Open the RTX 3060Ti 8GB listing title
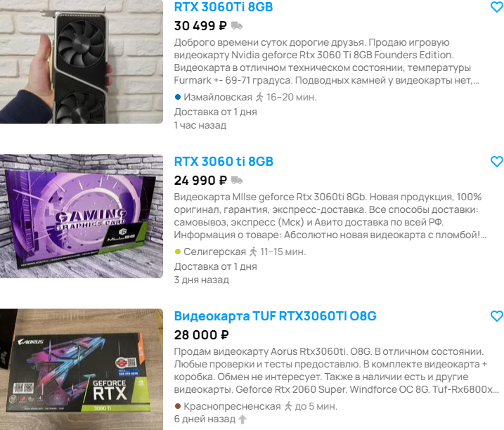 pyautogui.click(x=224, y=7)
